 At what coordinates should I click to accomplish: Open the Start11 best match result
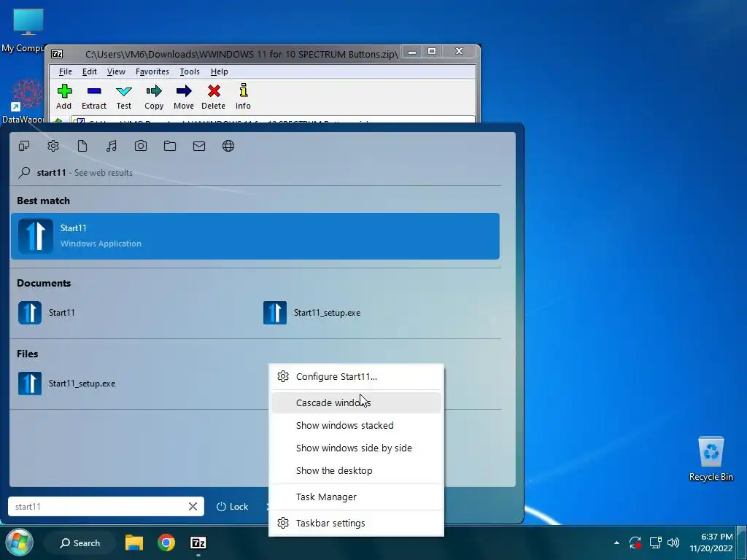pos(255,236)
